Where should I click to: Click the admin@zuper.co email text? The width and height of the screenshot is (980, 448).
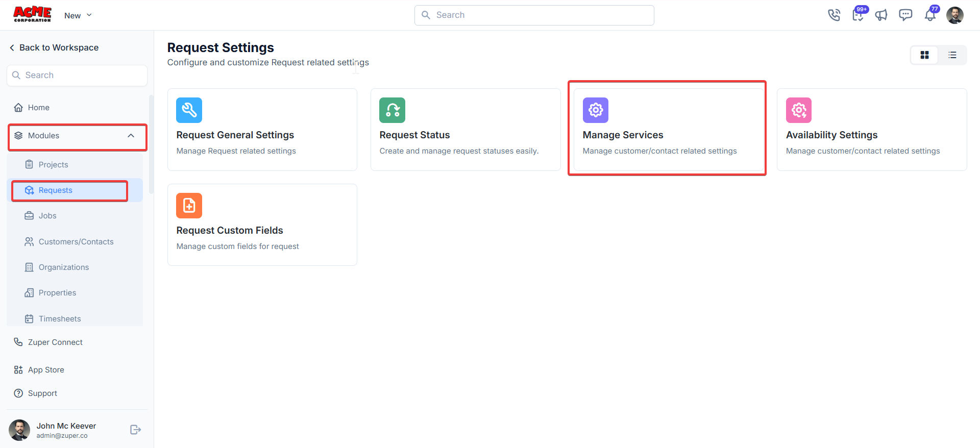coord(62,436)
